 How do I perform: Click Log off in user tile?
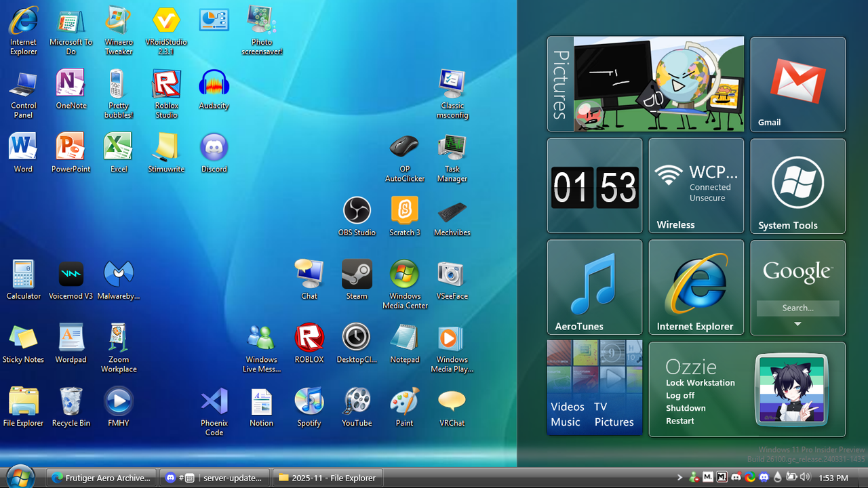tap(680, 396)
